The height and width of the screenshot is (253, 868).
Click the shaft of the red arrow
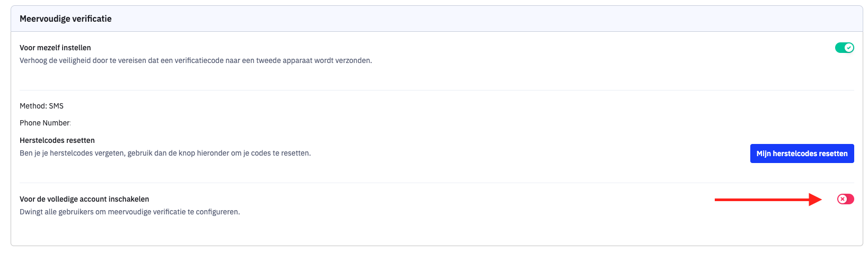click(762, 200)
